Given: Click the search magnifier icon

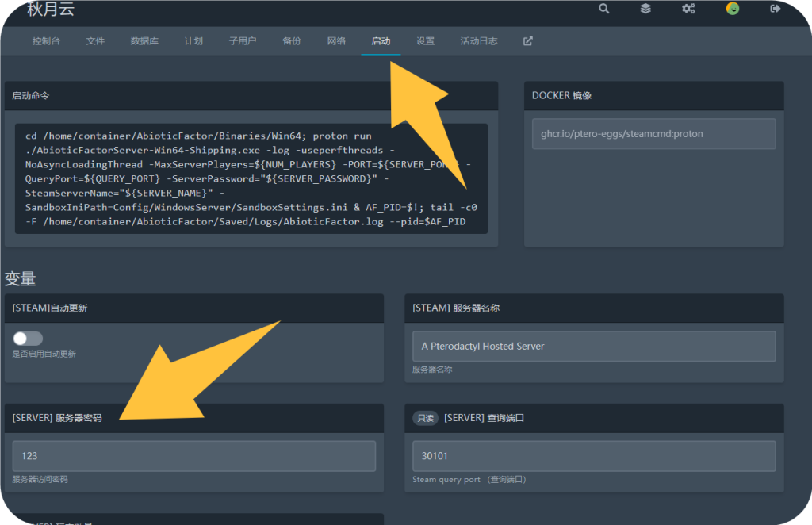Looking at the screenshot, I should (x=604, y=9).
